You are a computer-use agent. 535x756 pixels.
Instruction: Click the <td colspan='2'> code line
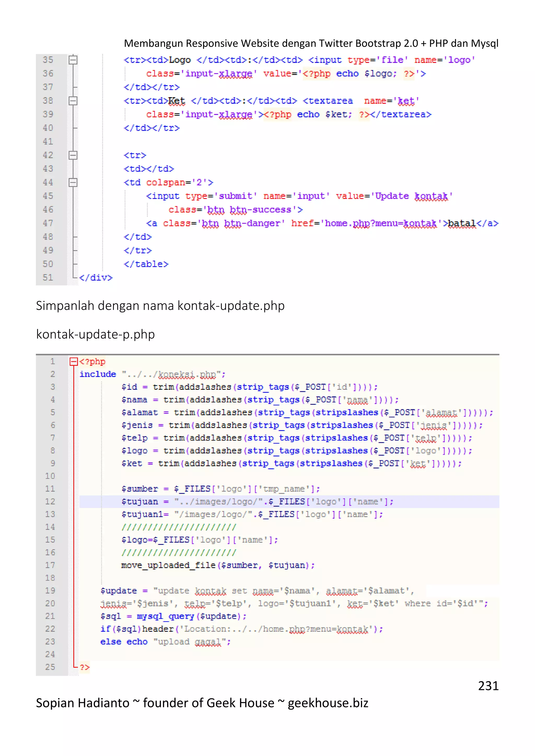[x=168, y=182]
